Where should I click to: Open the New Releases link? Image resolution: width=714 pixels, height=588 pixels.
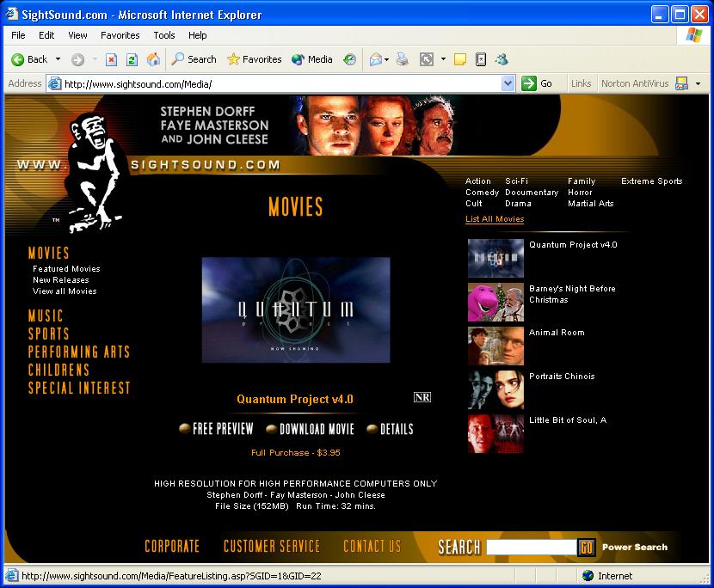(x=60, y=280)
